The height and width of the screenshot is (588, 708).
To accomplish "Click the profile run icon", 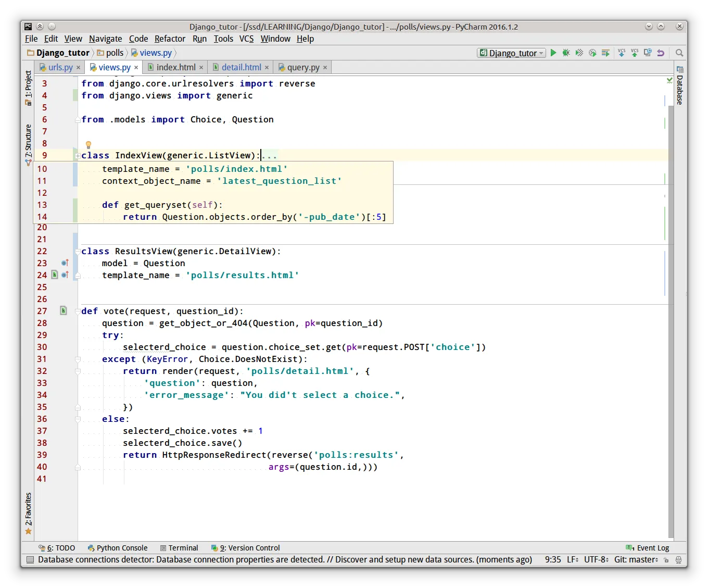I will (x=592, y=53).
